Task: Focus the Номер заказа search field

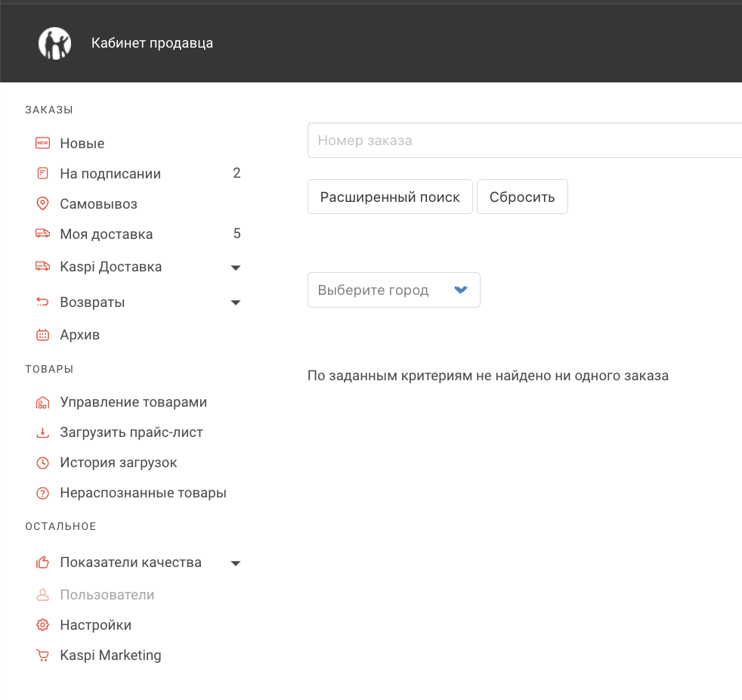Action: [x=524, y=140]
